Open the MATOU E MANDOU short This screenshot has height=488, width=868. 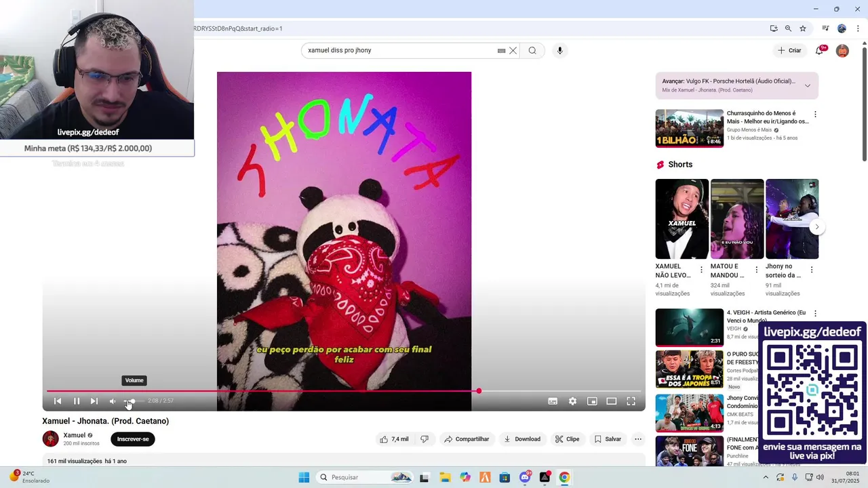[x=737, y=219]
